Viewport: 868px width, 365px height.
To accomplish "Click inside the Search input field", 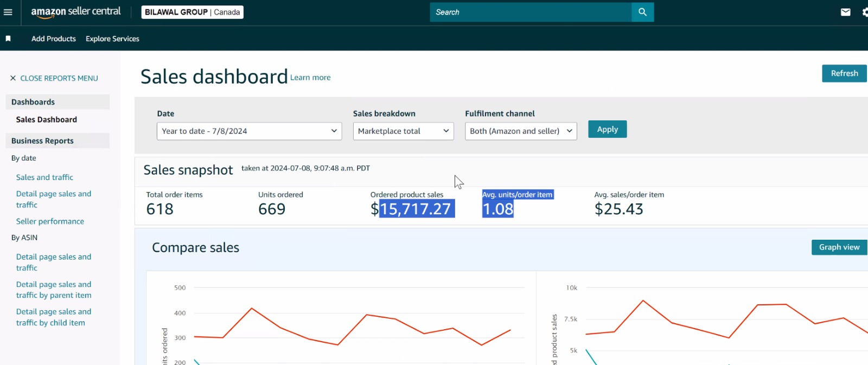I will pyautogui.click(x=531, y=12).
